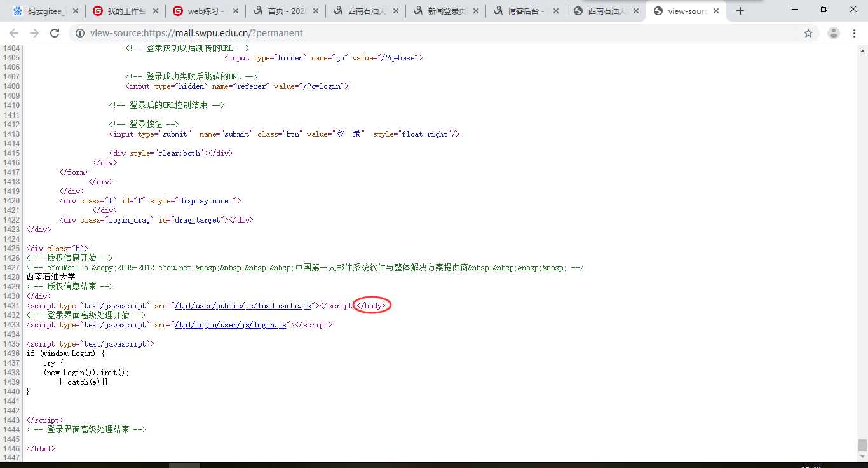Minimize the Chrome window
Viewport: 868px width, 468px height.
point(795,9)
